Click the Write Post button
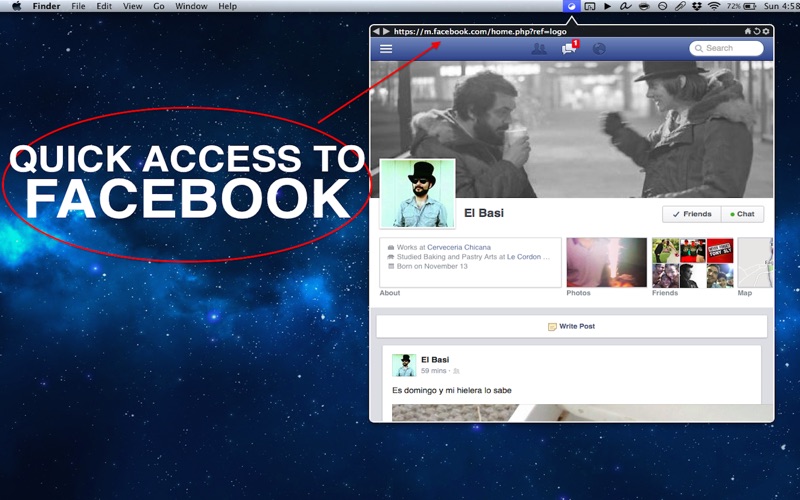This screenshot has height=500, width=800. click(x=571, y=327)
